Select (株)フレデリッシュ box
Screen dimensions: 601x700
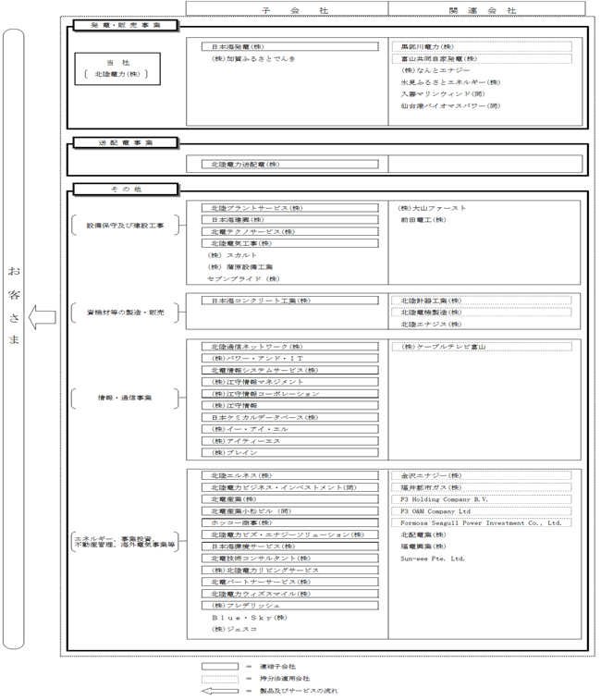(x=289, y=606)
